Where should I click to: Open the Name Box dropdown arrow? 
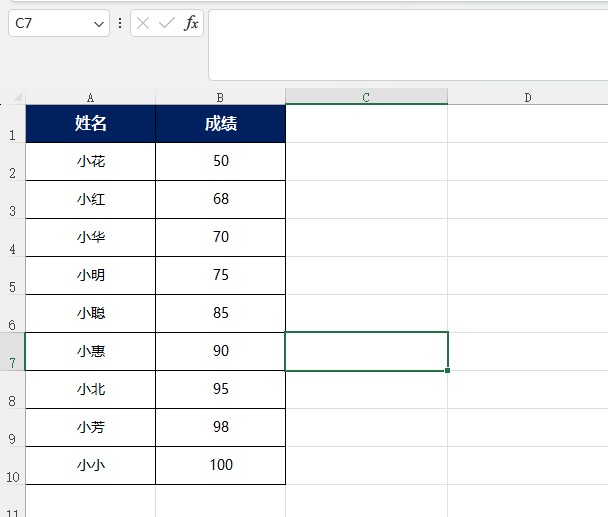tap(98, 24)
